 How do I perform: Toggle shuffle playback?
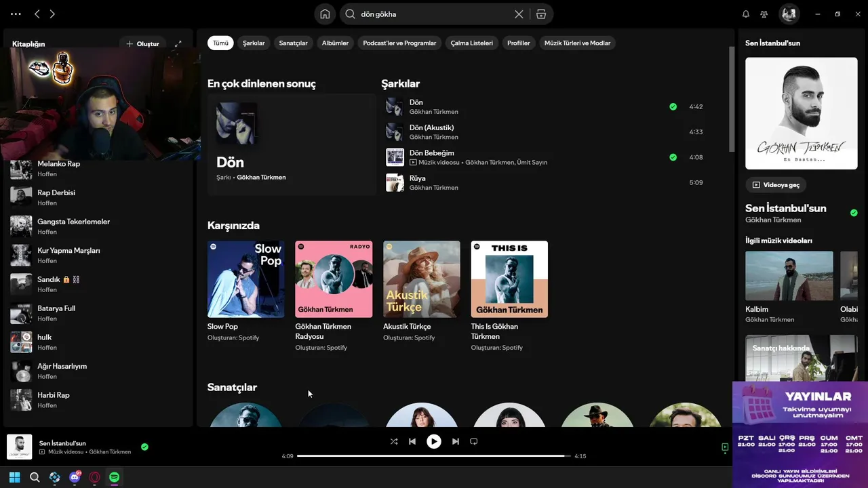tap(394, 441)
